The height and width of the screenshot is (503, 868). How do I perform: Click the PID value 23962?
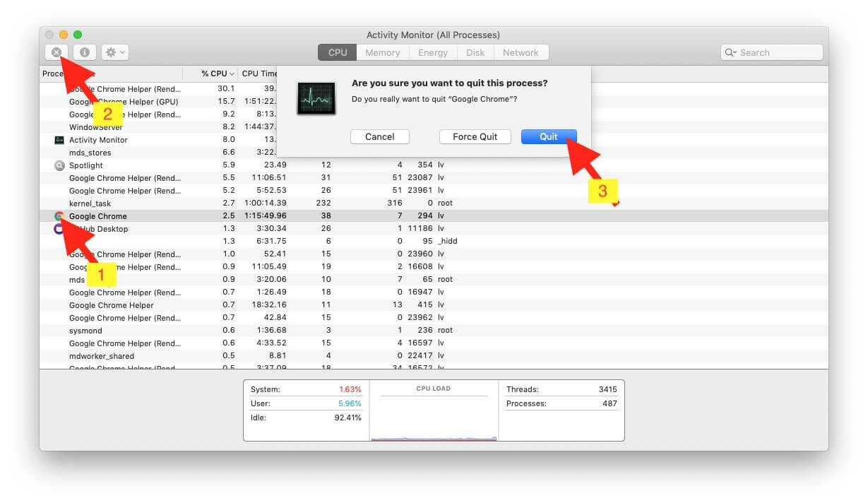pyautogui.click(x=420, y=318)
